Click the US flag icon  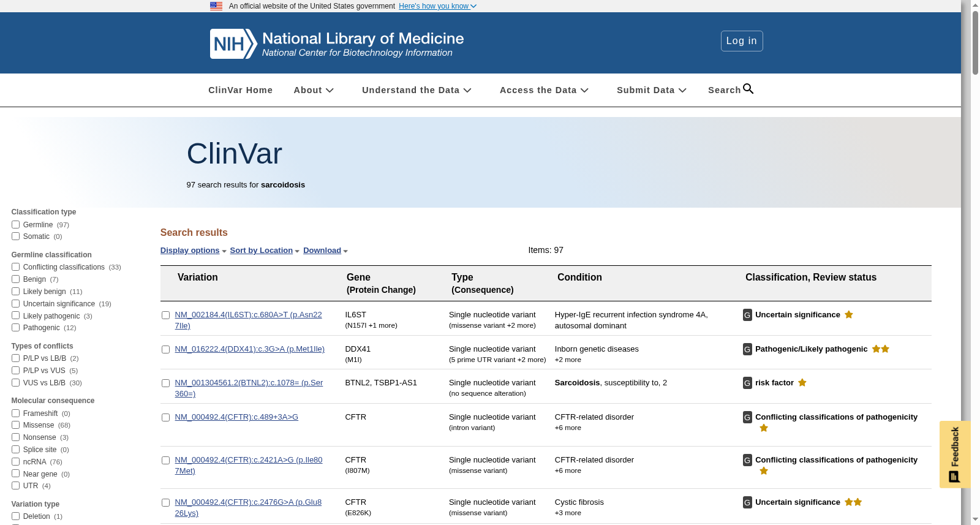click(216, 6)
